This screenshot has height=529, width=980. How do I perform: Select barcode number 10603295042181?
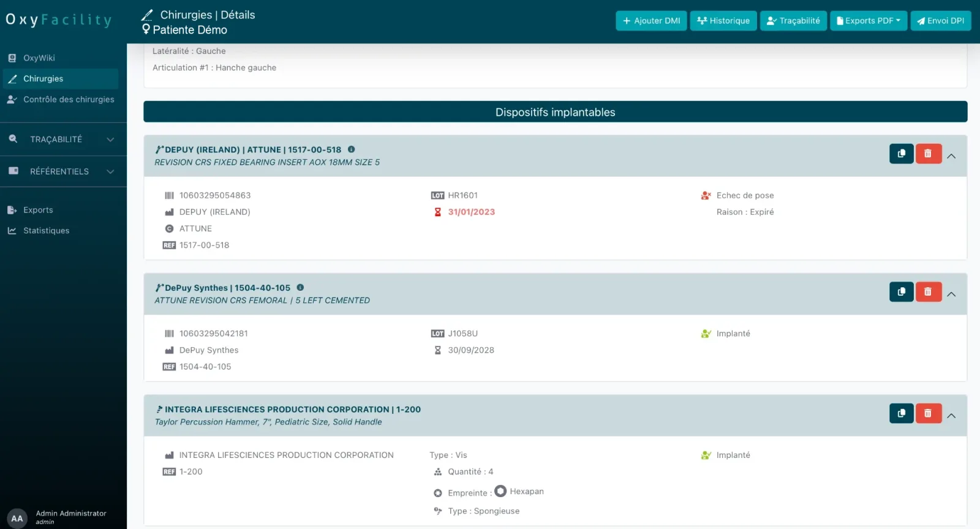214,334
